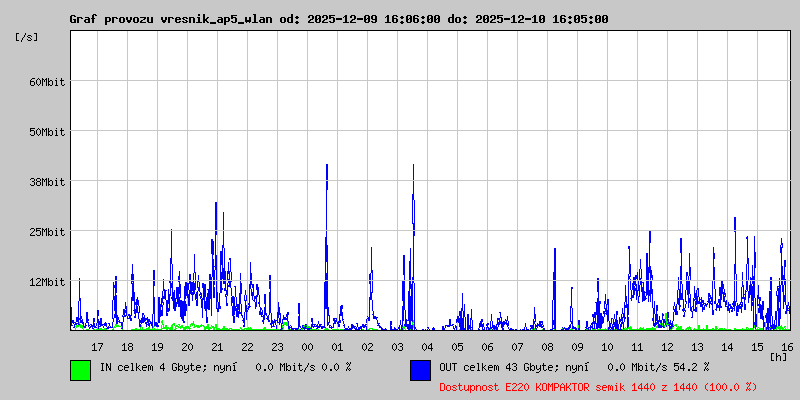Click the hour 19 x-axis label
800x400 pixels.
(x=158, y=347)
